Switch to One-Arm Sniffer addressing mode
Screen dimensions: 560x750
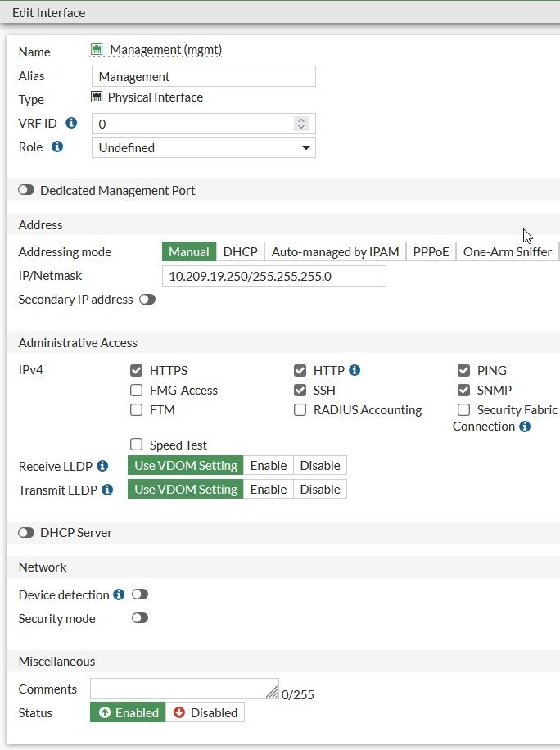point(507,252)
